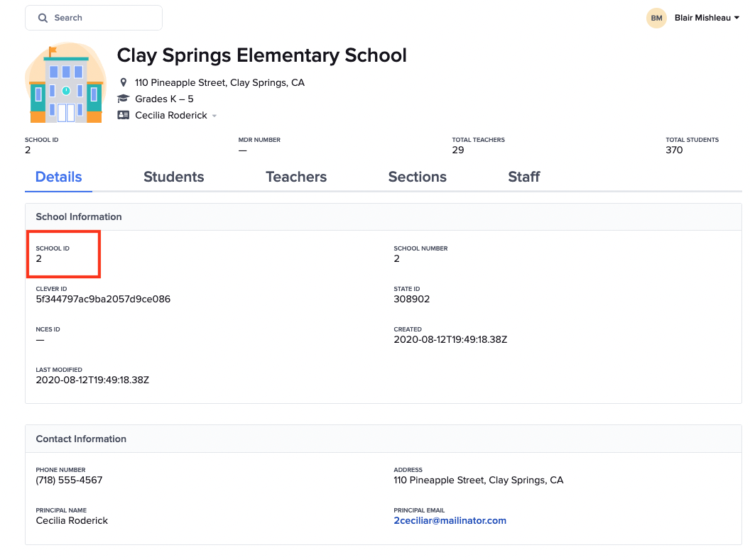Switch to the Students tab
The height and width of the screenshot is (560, 750).
(x=173, y=177)
